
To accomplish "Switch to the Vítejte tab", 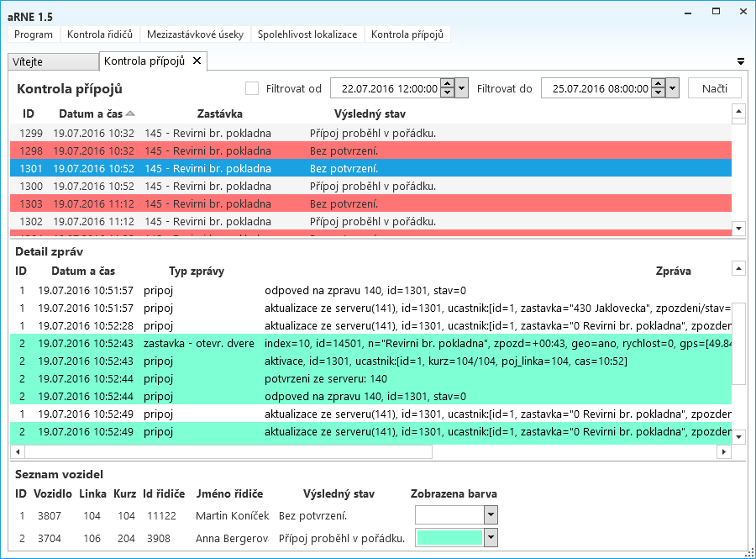I will 53,61.
